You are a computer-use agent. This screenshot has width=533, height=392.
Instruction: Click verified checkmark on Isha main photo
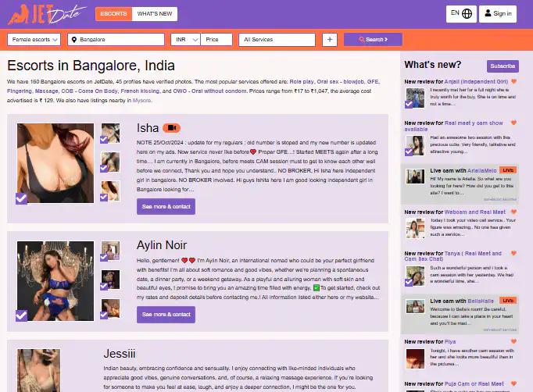21,198
